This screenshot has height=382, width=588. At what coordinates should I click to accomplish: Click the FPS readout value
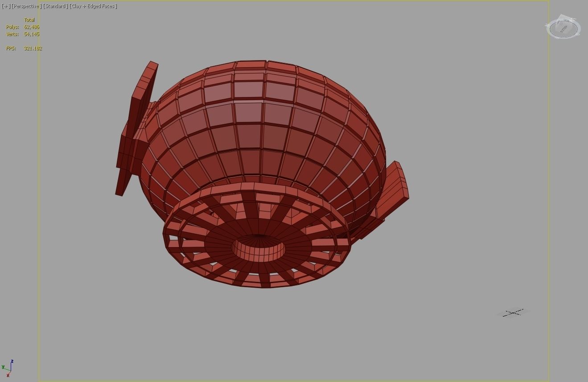coord(33,48)
